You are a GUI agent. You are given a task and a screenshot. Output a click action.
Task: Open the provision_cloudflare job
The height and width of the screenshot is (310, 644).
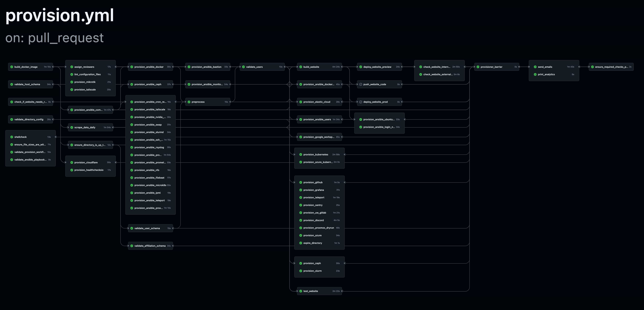click(86, 162)
